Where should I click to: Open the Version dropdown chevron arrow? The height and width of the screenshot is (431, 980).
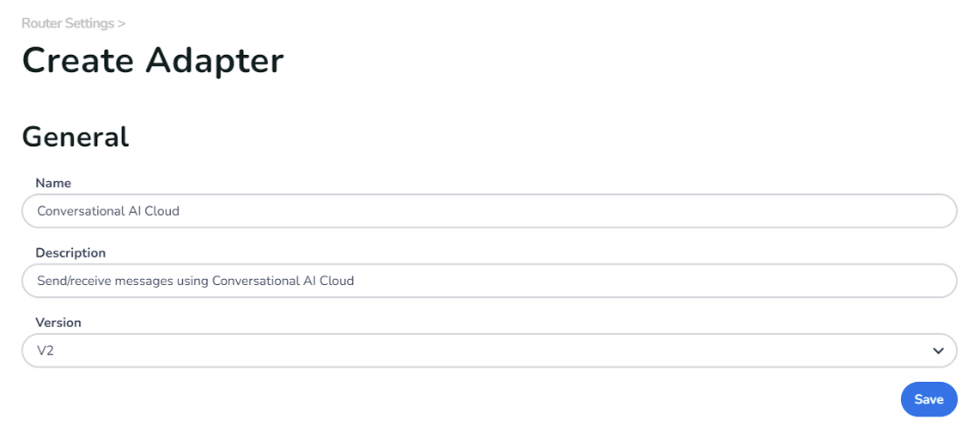click(938, 350)
